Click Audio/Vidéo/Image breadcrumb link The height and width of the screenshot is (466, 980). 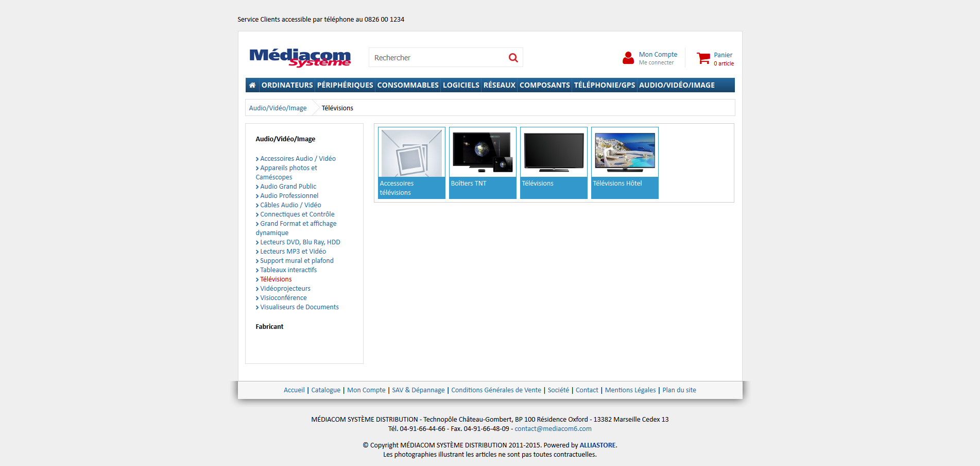click(278, 108)
